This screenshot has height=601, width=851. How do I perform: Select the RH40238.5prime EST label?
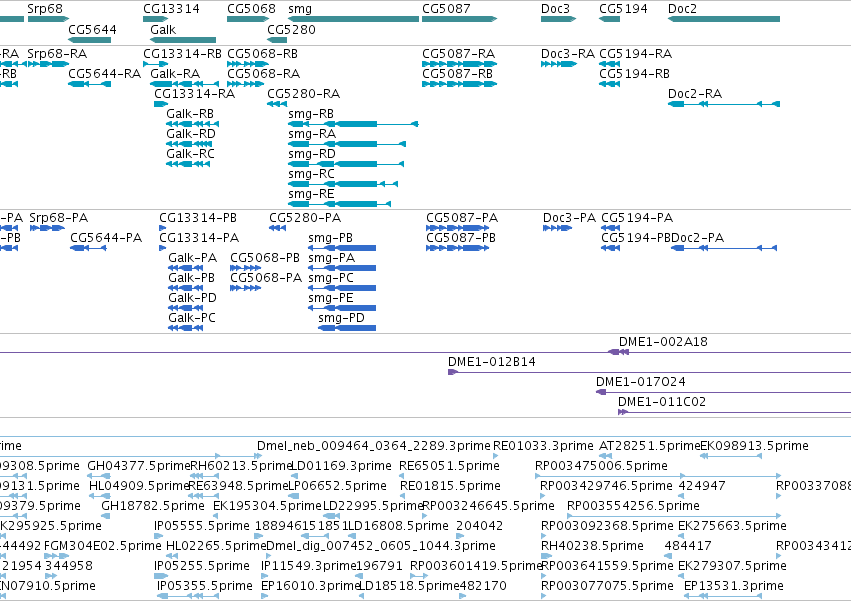(x=592, y=546)
